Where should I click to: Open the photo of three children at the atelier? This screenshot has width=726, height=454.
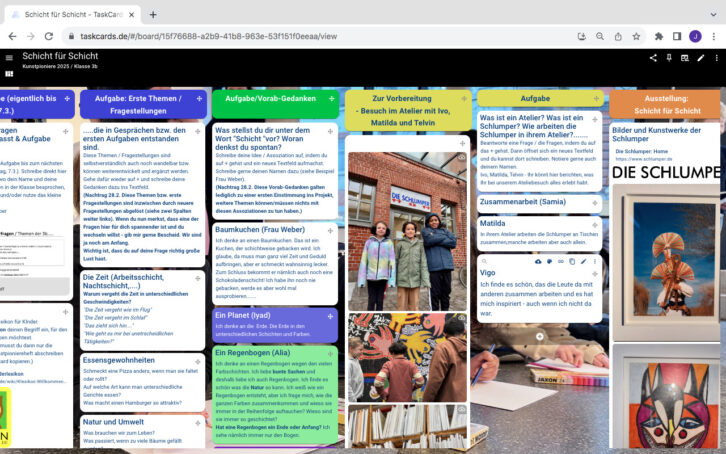(405, 223)
